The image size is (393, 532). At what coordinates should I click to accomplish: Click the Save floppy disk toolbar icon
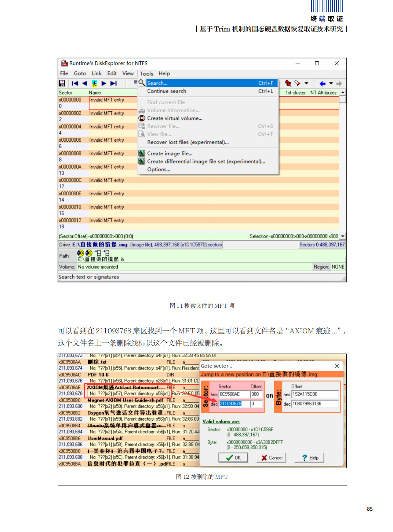pyautogui.click(x=62, y=83)
